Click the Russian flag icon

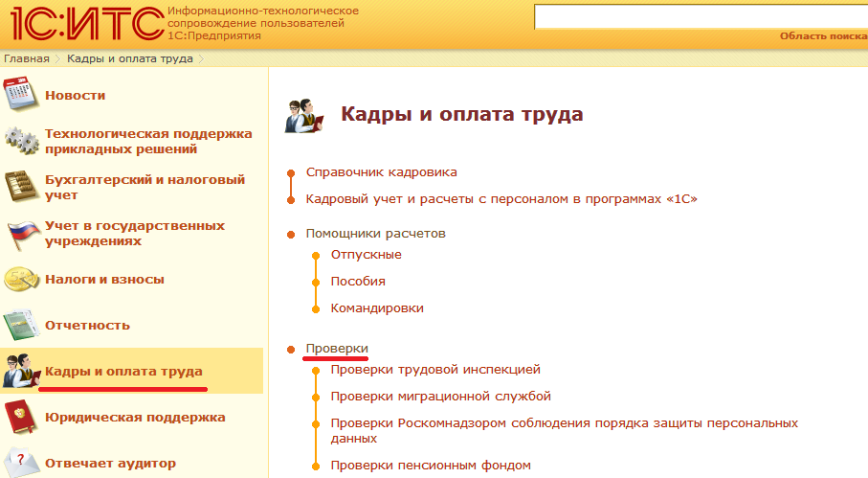coord(23,234)
